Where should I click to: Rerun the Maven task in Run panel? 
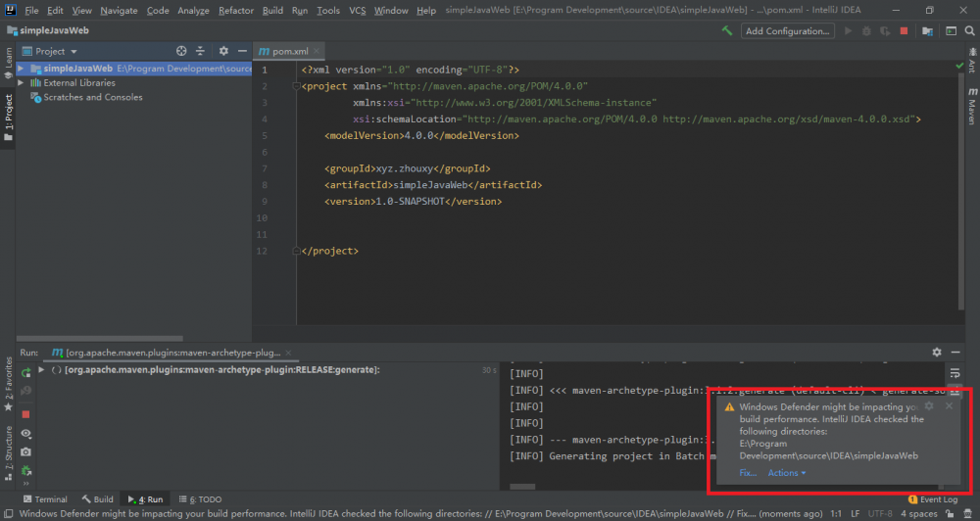25,373
